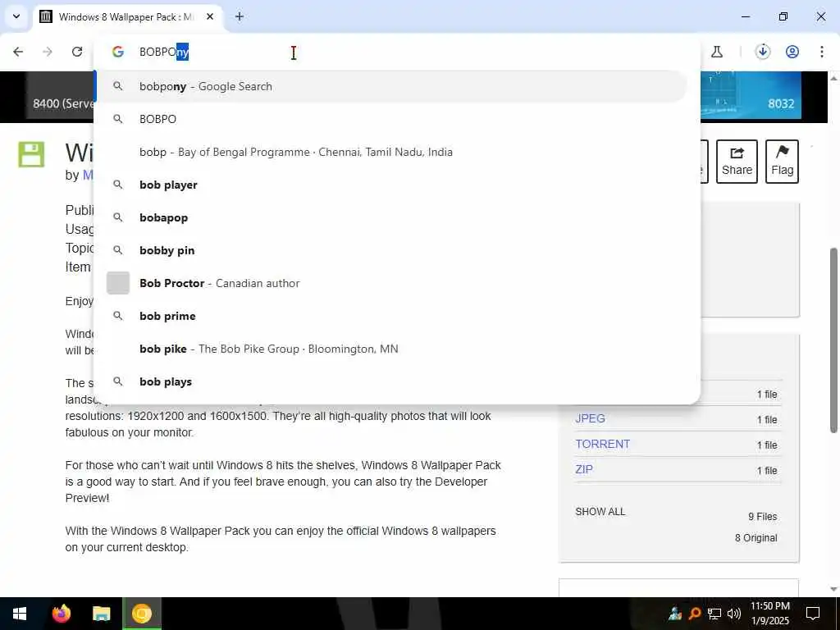The height and width of the screenshot is (630, 840).
Task: Open the ZIP download option
Action: (584, 469)
